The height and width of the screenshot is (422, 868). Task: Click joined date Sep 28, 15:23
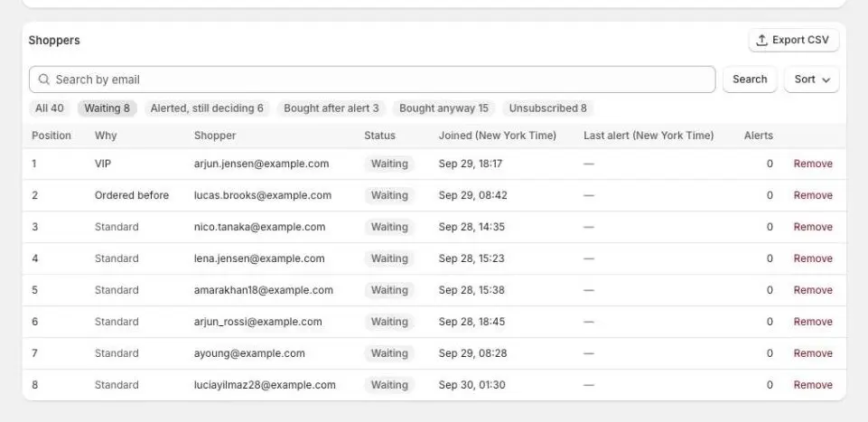click(471, 258)
